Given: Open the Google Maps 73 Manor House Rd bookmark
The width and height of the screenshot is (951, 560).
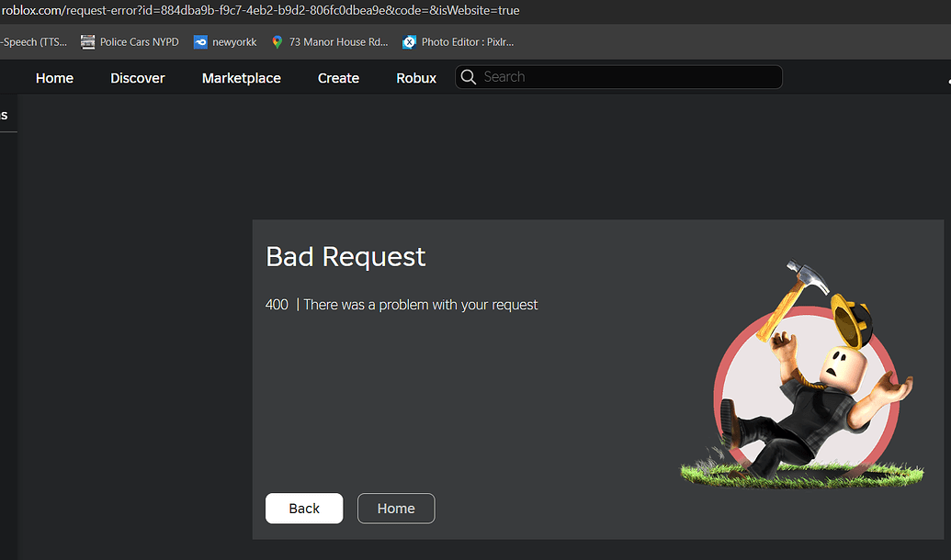Looking at the screenshot, I should 331,42.
